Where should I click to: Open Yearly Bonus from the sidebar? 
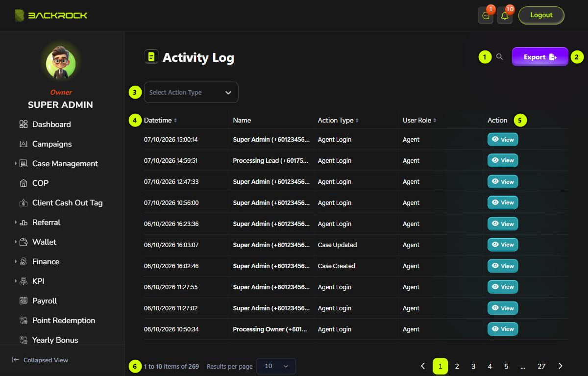(55, 340)
